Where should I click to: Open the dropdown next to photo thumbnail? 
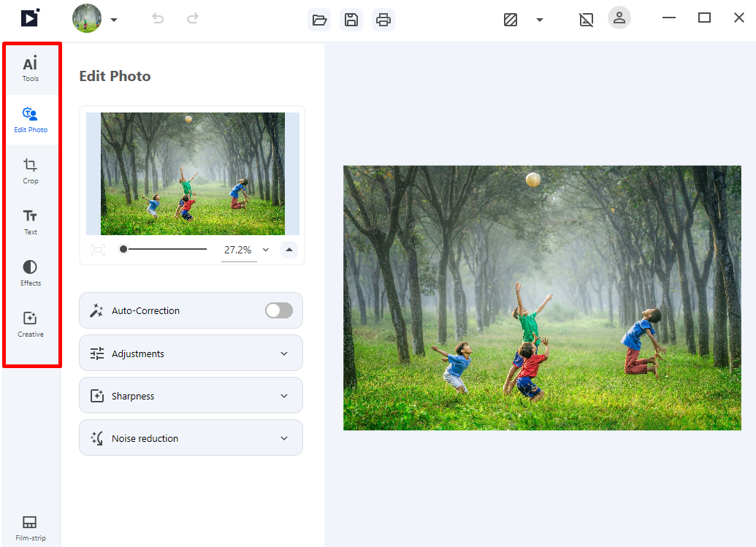pyautogui.click(x=114, y=20)
